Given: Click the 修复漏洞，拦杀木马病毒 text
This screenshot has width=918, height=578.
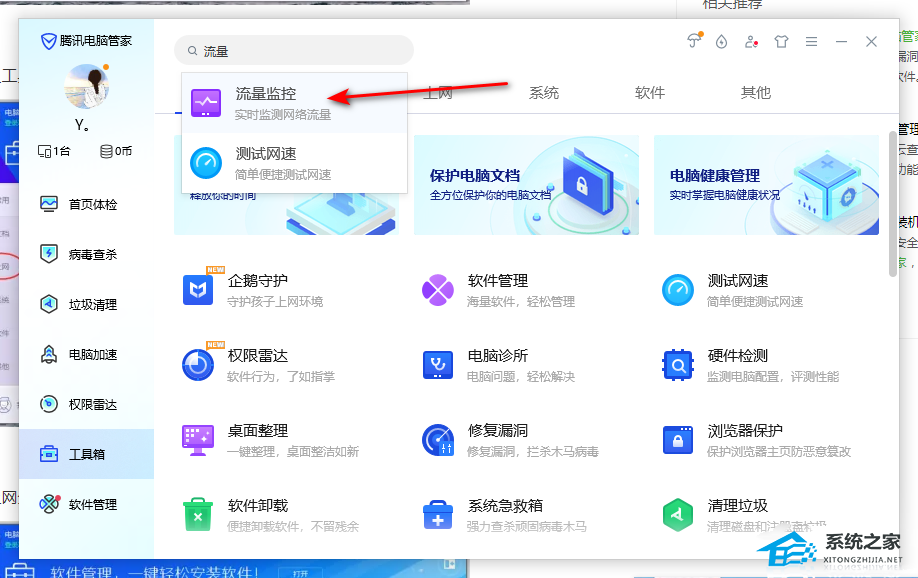Looking at the screenshot, I should pyautogui.click(x=533, y=452).
